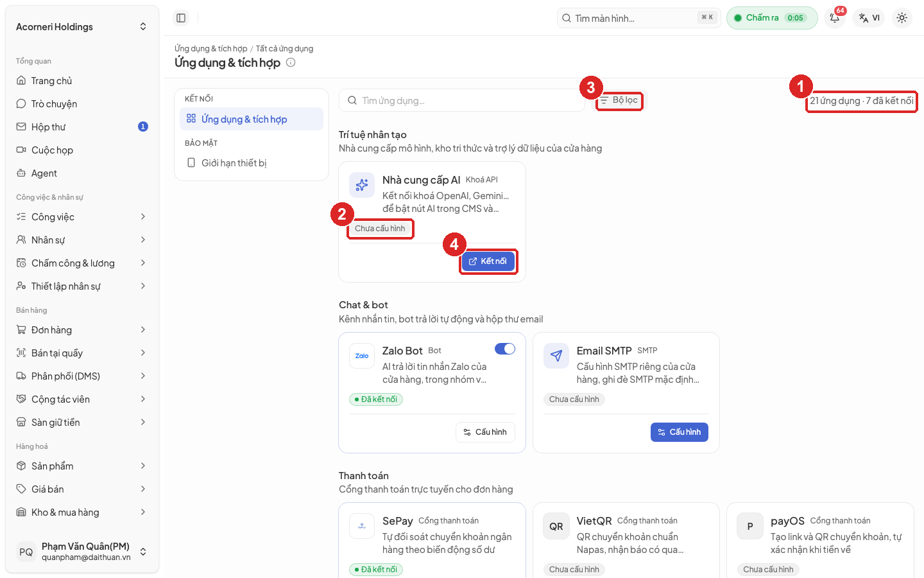The image size is (924, 578).
Task: Click the Chấm ra attendance toggle
Action: click(772, 18)
